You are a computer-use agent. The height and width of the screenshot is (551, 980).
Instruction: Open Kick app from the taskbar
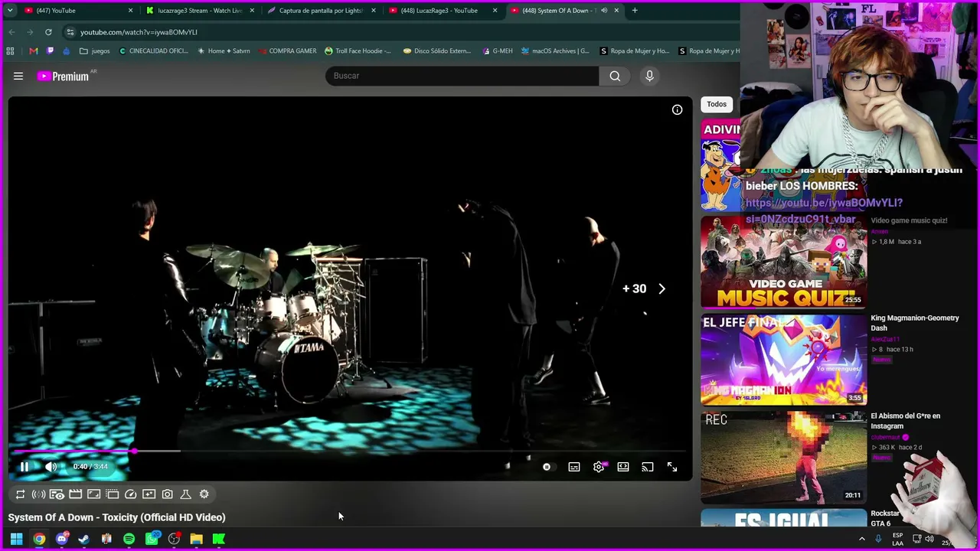(x=219, y=539)
